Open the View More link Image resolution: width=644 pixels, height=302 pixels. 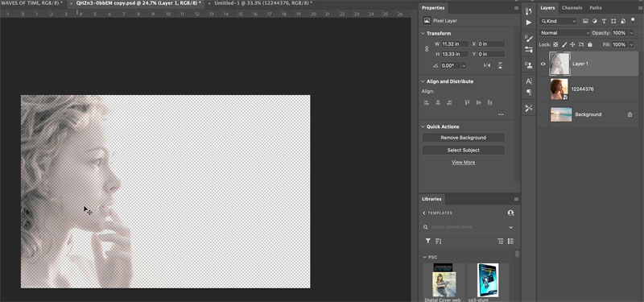464,163
